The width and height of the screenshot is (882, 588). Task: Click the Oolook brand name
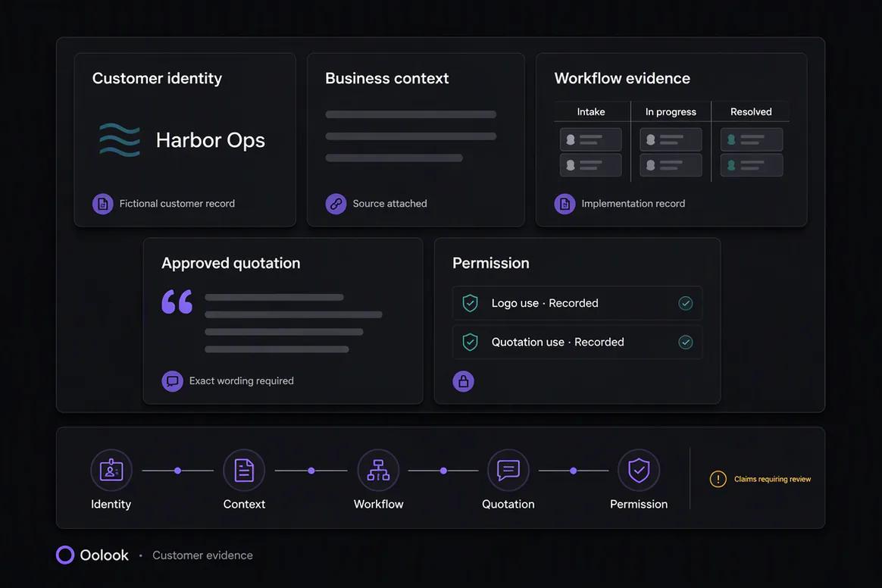click(104, 555)
